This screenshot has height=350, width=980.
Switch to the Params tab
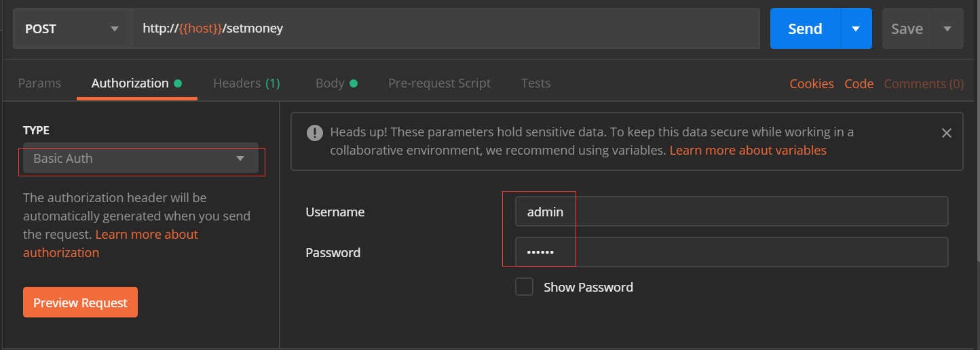click(39, 83)
